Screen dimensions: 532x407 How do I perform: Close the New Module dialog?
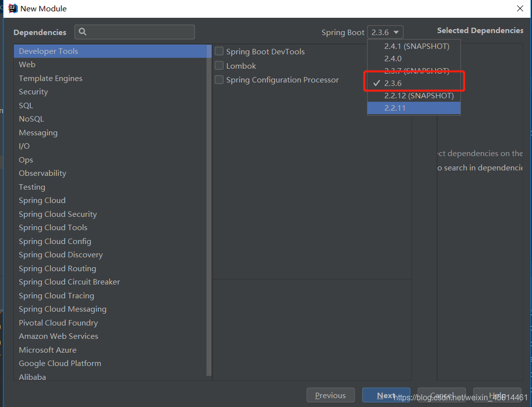[520, 8]
